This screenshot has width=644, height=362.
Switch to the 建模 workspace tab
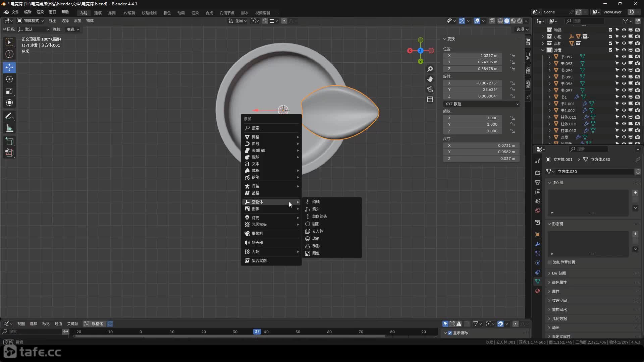click(98, 13)
